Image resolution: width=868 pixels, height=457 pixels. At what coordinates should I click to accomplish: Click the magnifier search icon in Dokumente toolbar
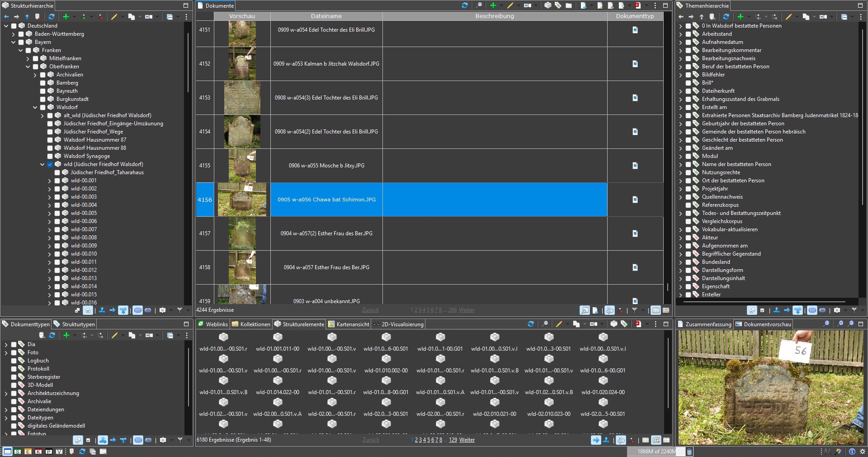[479, 5]
